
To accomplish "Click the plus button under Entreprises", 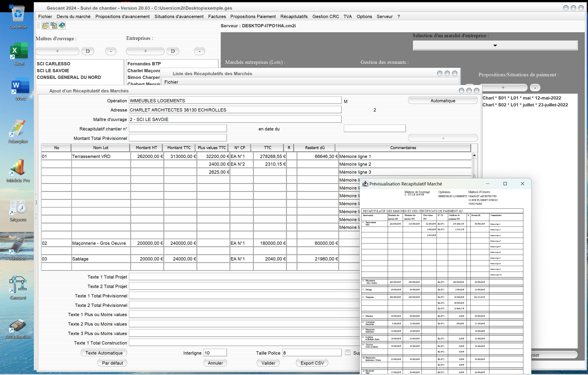I will click(x=145, y=51).
